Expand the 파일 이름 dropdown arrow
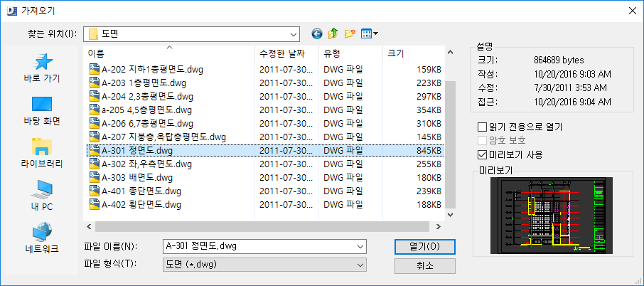644x286 pixels. pos(360,247)
